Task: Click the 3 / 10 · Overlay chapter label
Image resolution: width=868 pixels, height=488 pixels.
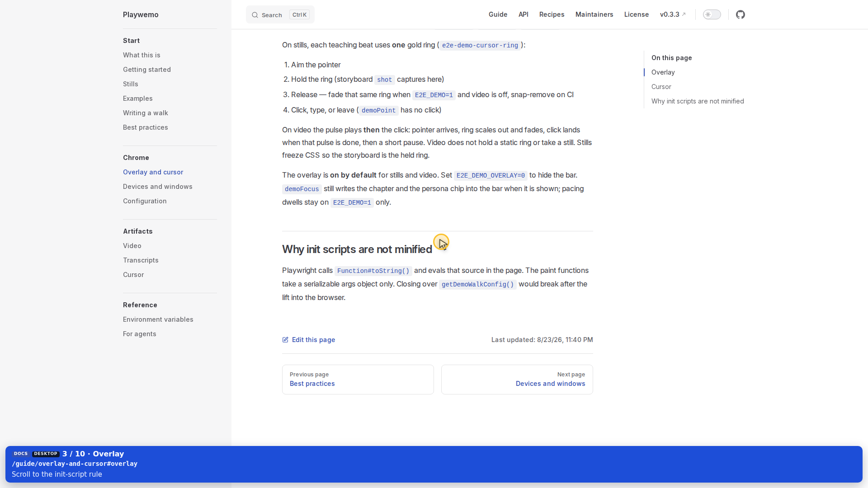Action: point(93,454)
